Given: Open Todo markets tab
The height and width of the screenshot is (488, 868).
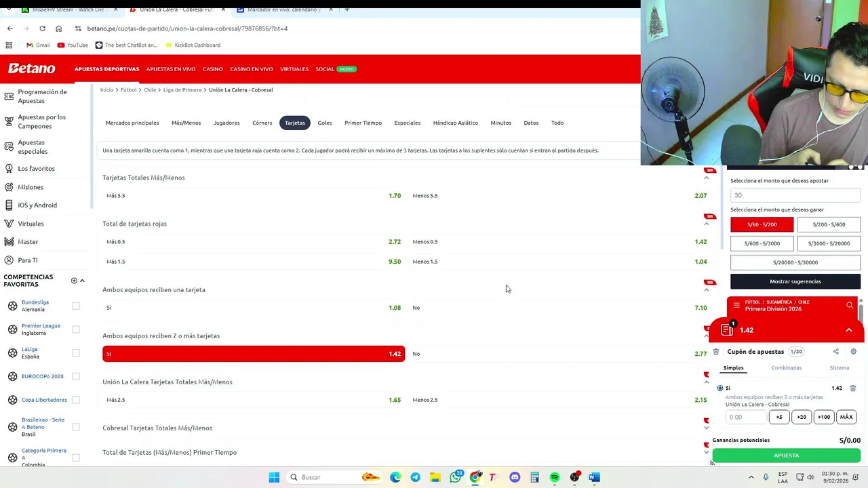Looking at the screenshot, I should [557, 123].
